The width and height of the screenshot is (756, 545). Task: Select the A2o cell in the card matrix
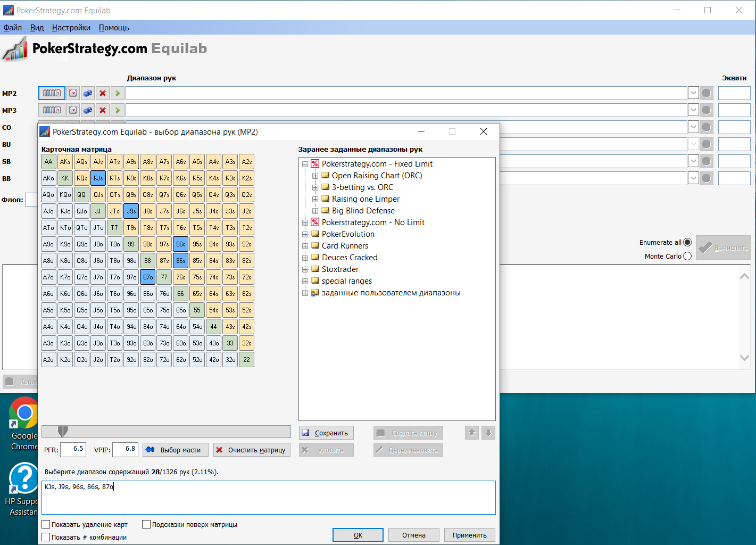(x=48, y=360)
